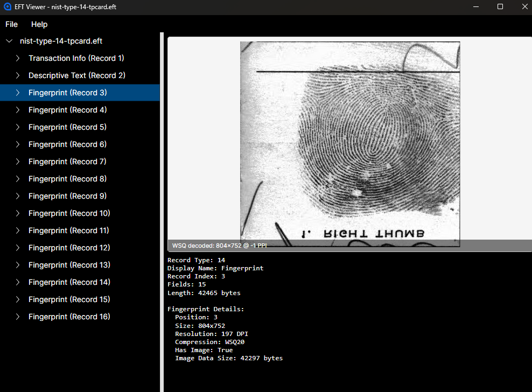532x392 pixels.
Task: Expand Transaction Info (Record 1) chevron
Action: (18, 58)
